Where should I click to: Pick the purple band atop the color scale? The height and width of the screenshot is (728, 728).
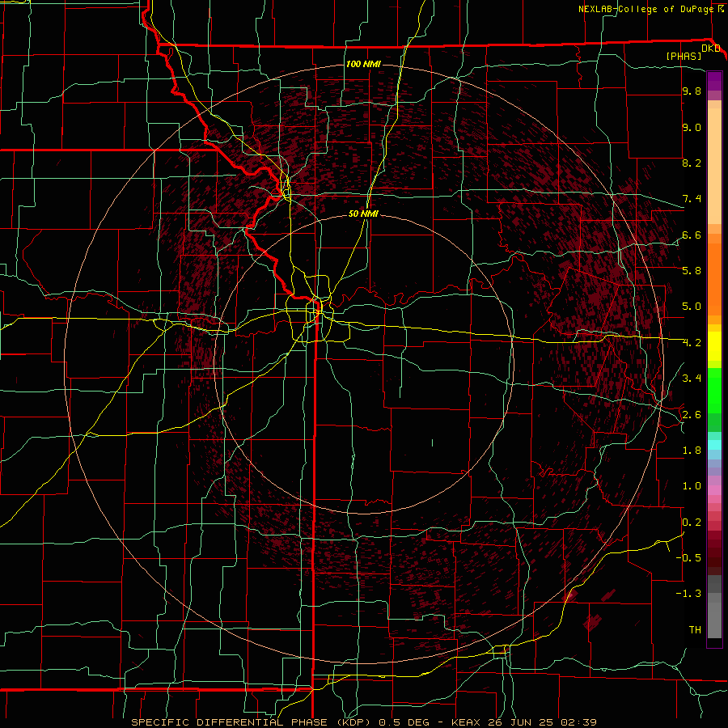click(x=714, y=81)
